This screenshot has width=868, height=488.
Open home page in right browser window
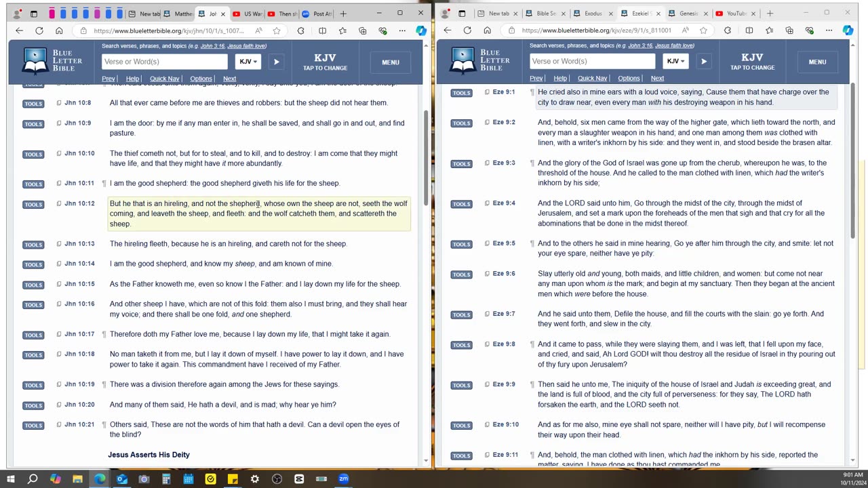point(487,30)
